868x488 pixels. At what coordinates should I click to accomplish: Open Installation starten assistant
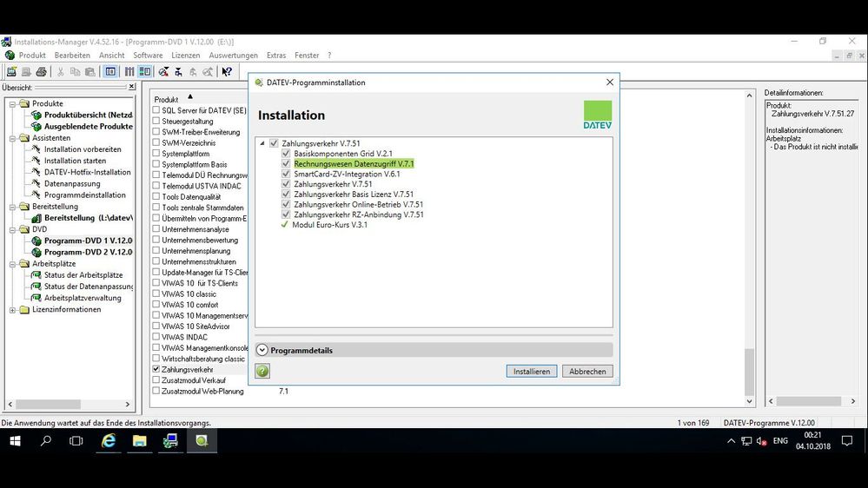tap(75, 161)
